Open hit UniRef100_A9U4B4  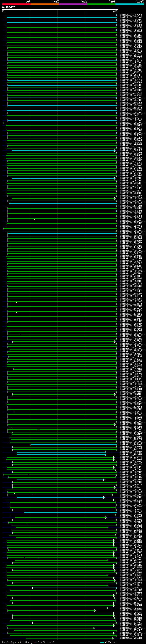click(x=131, y=25)
